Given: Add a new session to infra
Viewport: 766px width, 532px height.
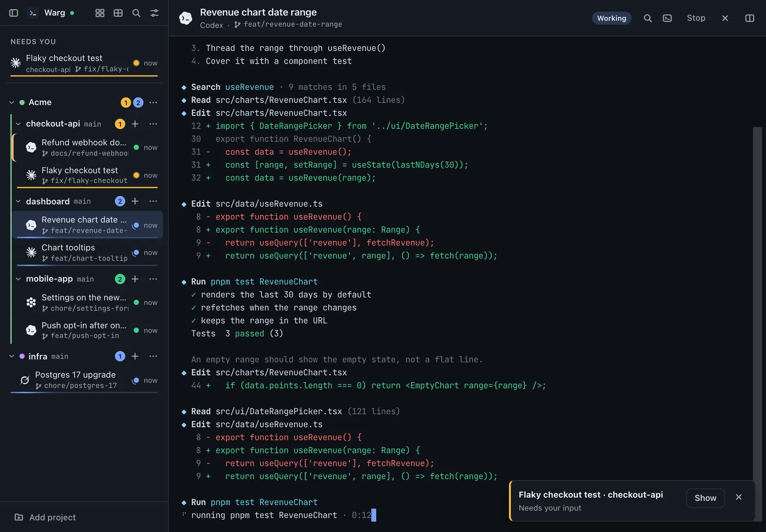Looking at the screenshot, I should [x=135, y=356].
